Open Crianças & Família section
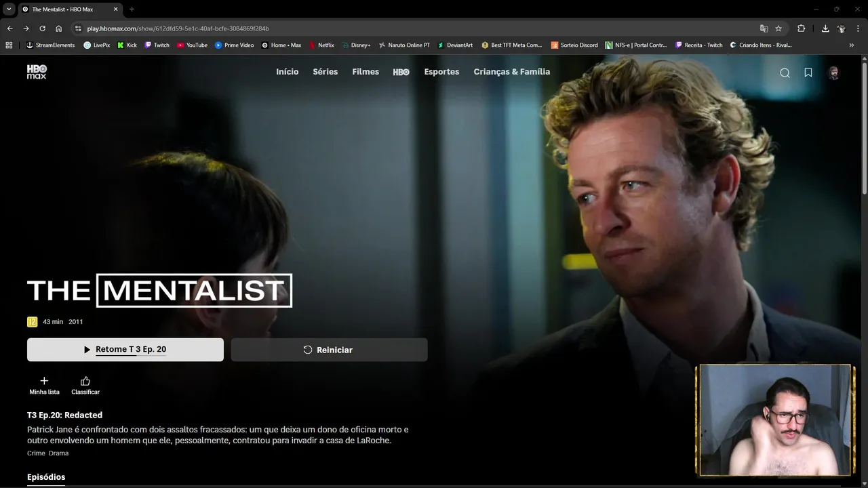 click(x=512, y=72)
